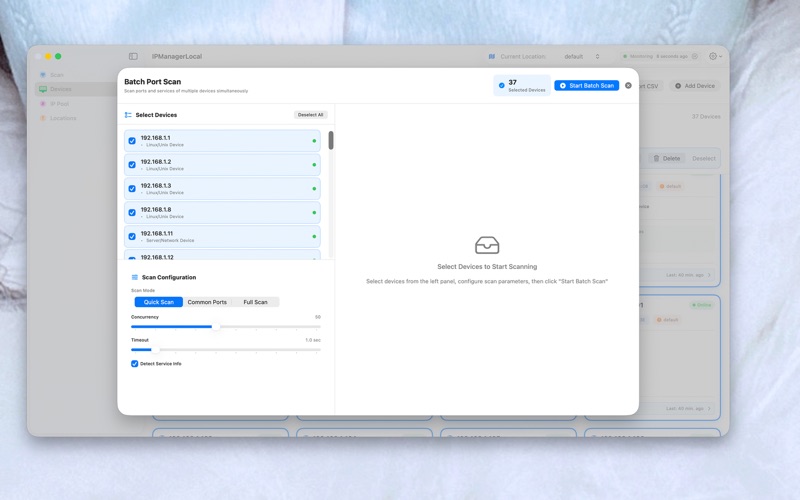Click the Scan Configuration icon
Viewport: 800px width, 500px height.
135,278
